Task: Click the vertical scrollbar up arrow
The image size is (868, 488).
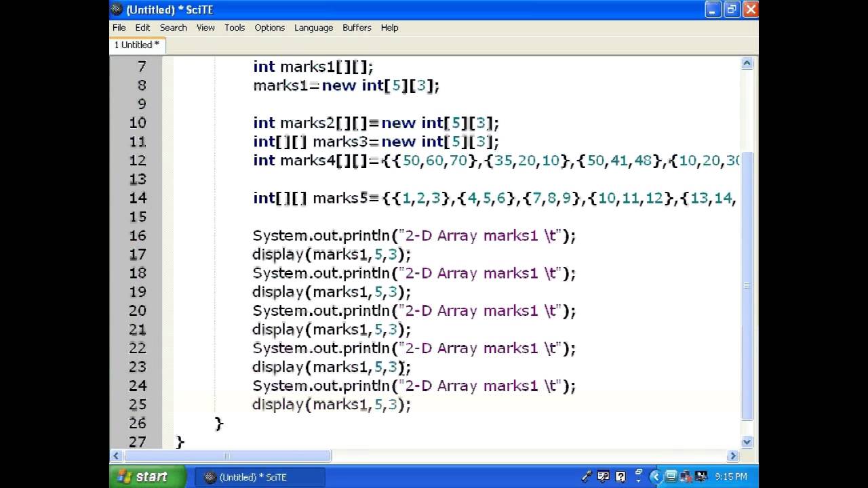Action: pos(747,63)
